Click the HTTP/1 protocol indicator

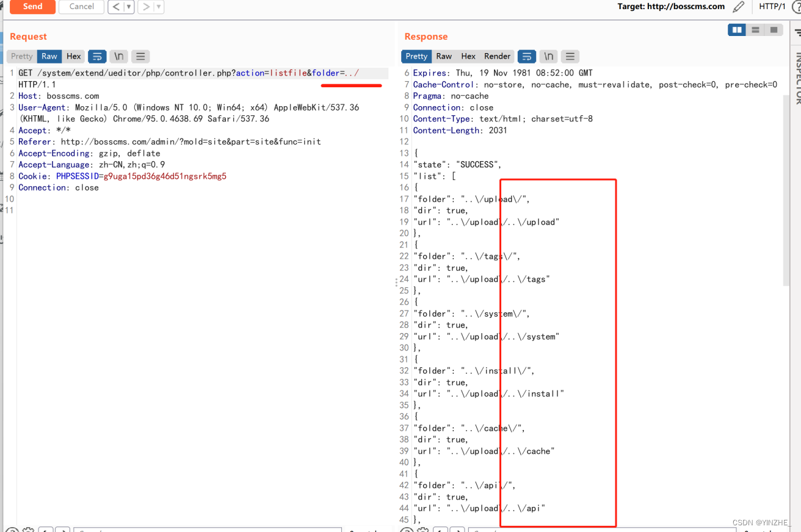coord(772,7)
